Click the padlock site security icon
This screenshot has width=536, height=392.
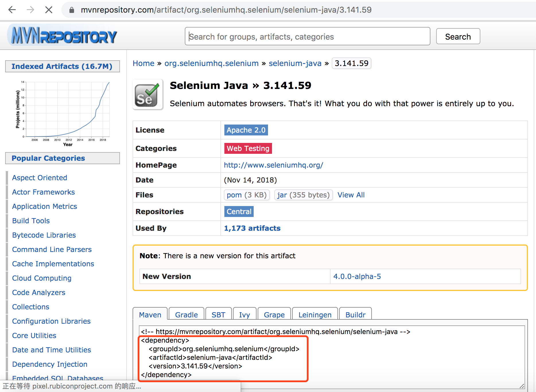72,10
